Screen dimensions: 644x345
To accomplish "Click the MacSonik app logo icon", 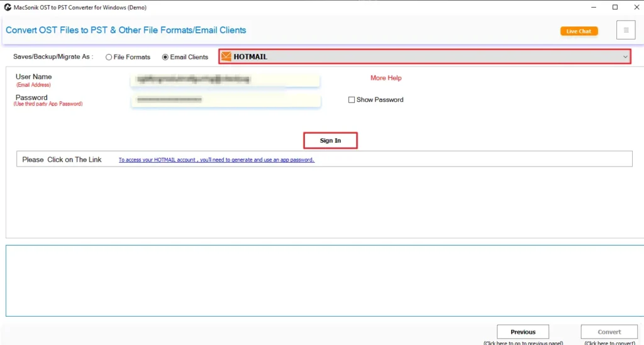I will 8,8.
